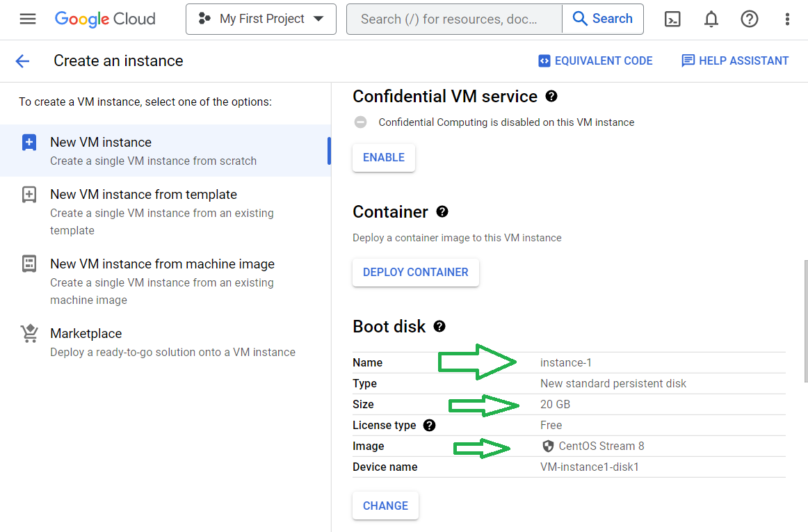Image resolution: width=808 pixels, height=532 pixels.
Task: Open the three-dot settings menu
Action: point(787,19)
